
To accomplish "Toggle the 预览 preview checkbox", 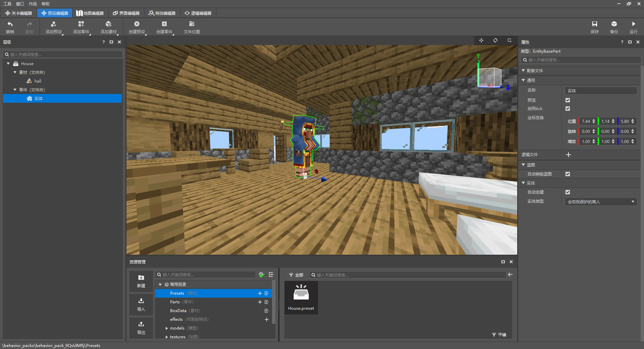I will (x=568, y=100).
